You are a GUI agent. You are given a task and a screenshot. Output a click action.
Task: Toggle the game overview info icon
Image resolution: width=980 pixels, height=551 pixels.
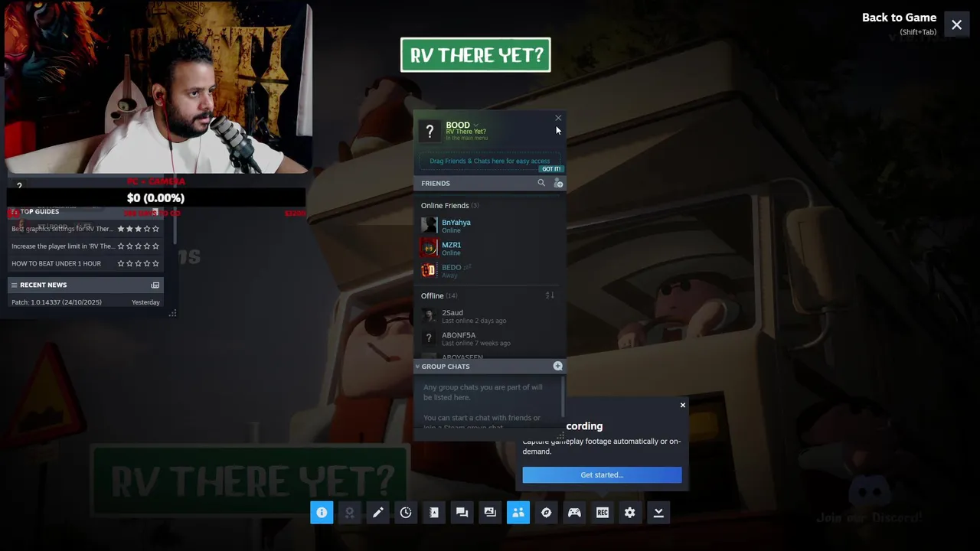(322, 513)
